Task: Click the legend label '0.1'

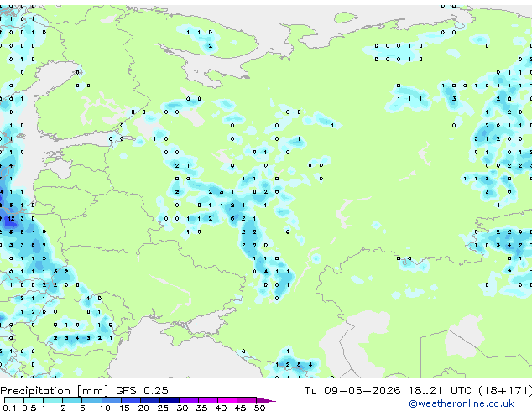Action: [9, 408]
